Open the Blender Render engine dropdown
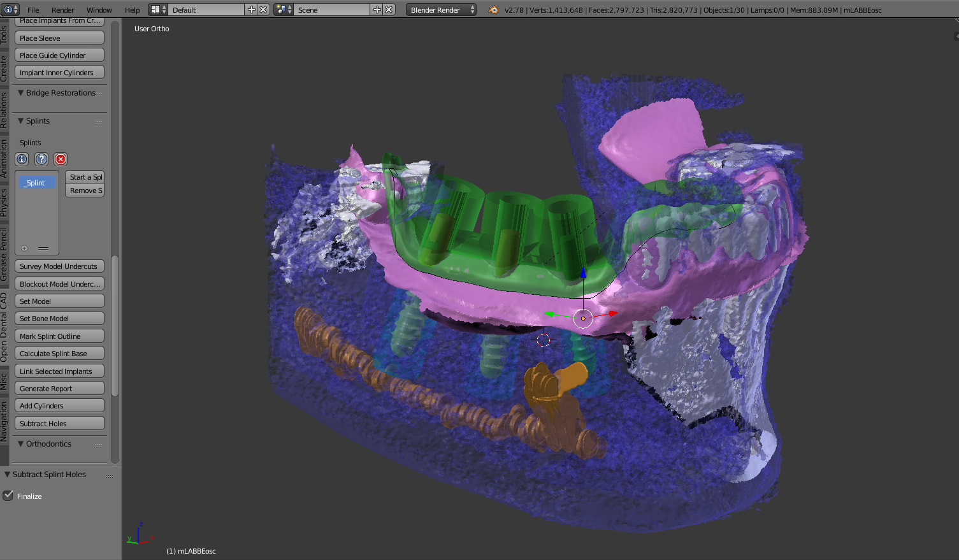The height and width of the screenshot is (560, 959). 441,10
